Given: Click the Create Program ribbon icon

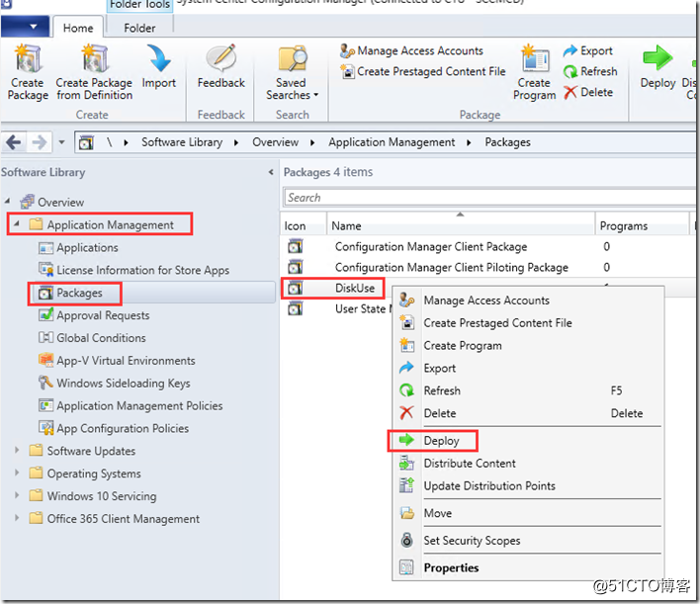Looking at the screenshot, I should pyautogui.click(x=534, y=58).
